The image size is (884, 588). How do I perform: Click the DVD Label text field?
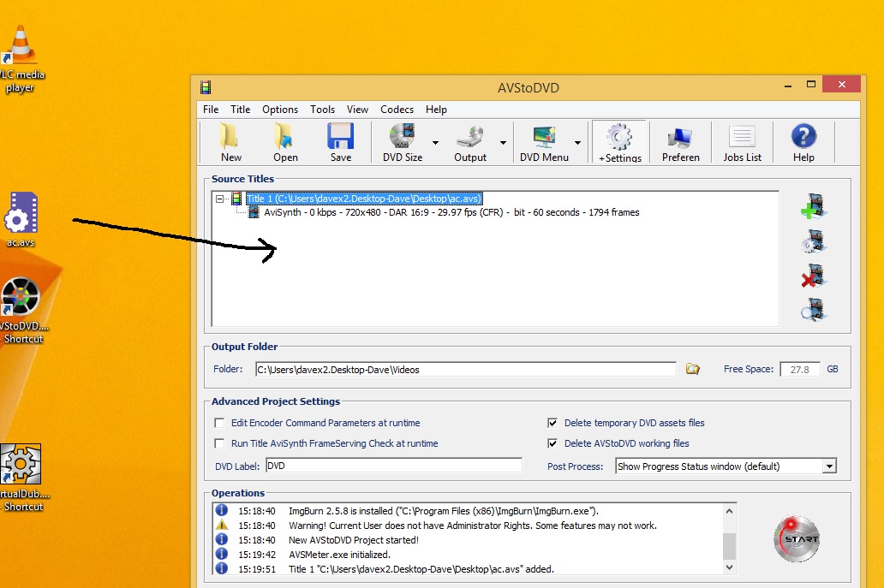point(393,466)
